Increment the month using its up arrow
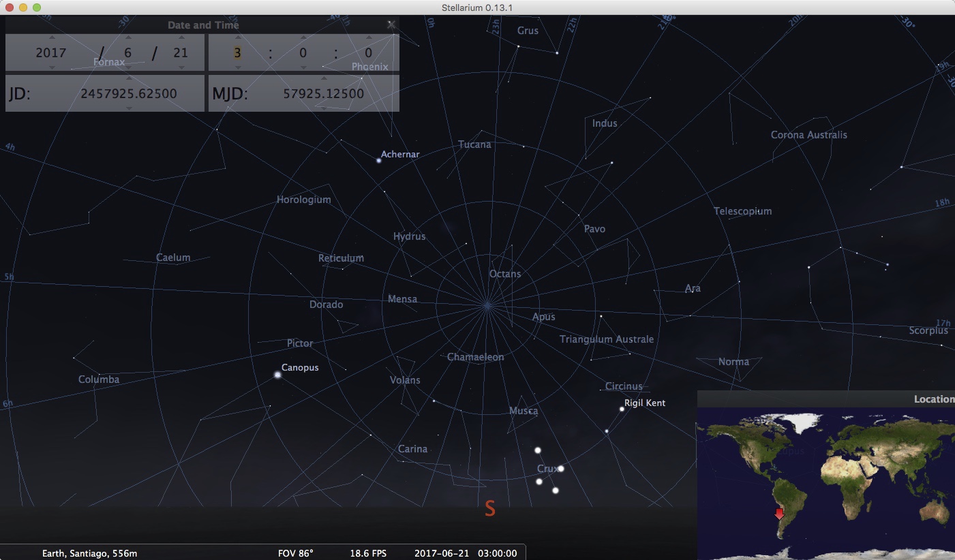The height and width of the screenshot is (560, 955). point(128,37)
